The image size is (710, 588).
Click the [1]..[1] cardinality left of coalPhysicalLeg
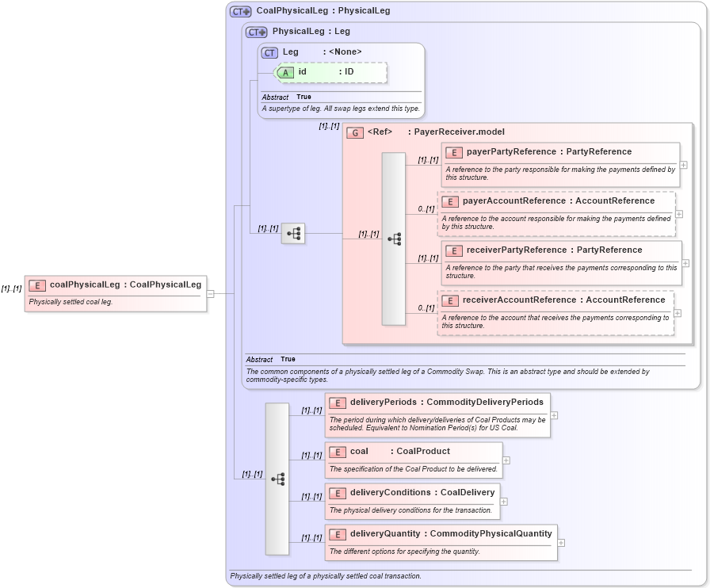pyautogui.click(x=11, y=288)
